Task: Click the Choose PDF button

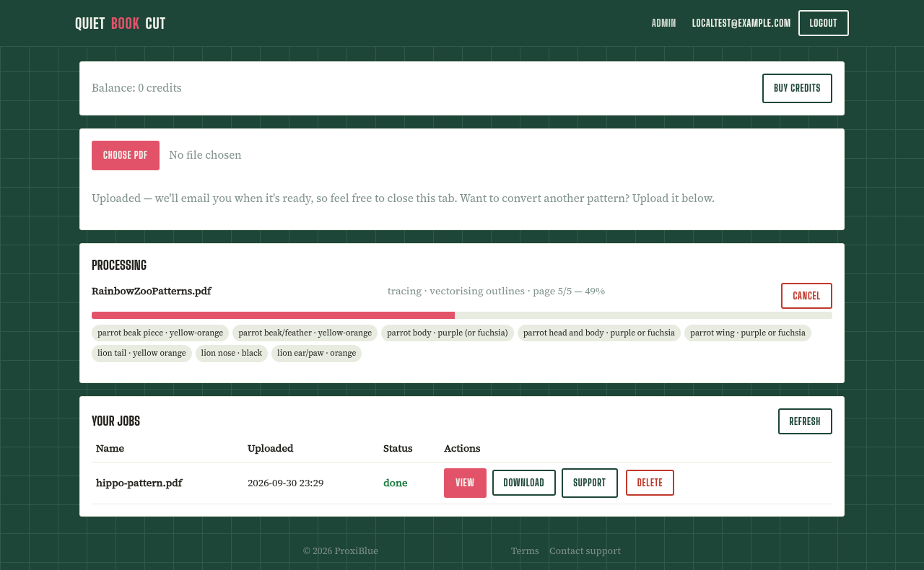Action: [x=126, y=155]
